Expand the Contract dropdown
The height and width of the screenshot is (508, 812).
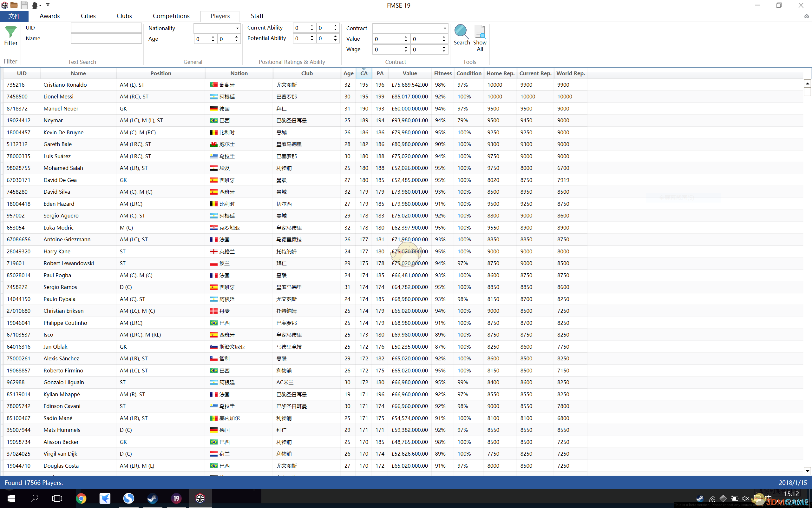(x=445, y=28)
